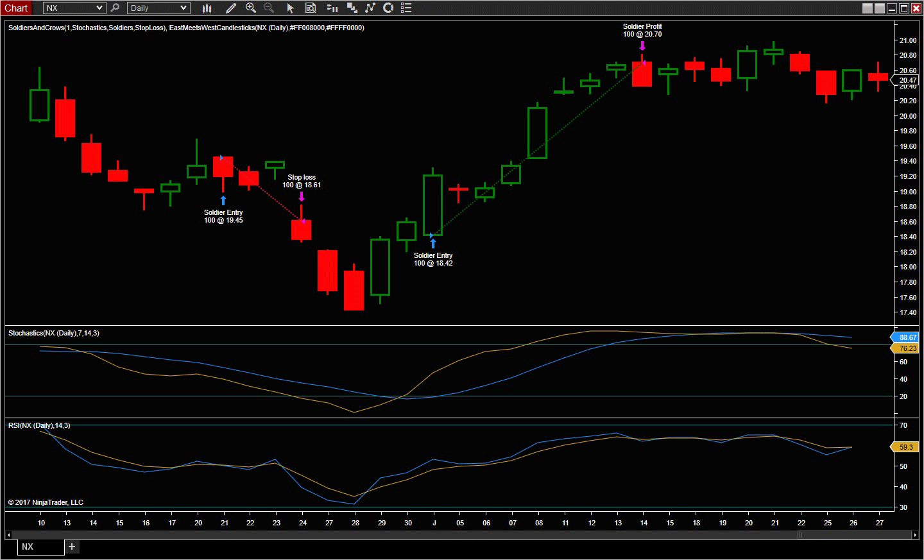
Task: Open the strategies node-line icon
Action: coord(370,8)
